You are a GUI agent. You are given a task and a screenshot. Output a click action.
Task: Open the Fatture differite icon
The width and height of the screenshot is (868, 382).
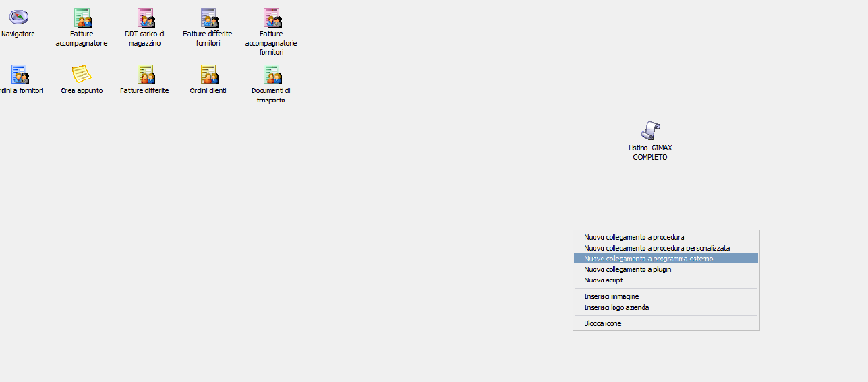(x=145, y=74)
